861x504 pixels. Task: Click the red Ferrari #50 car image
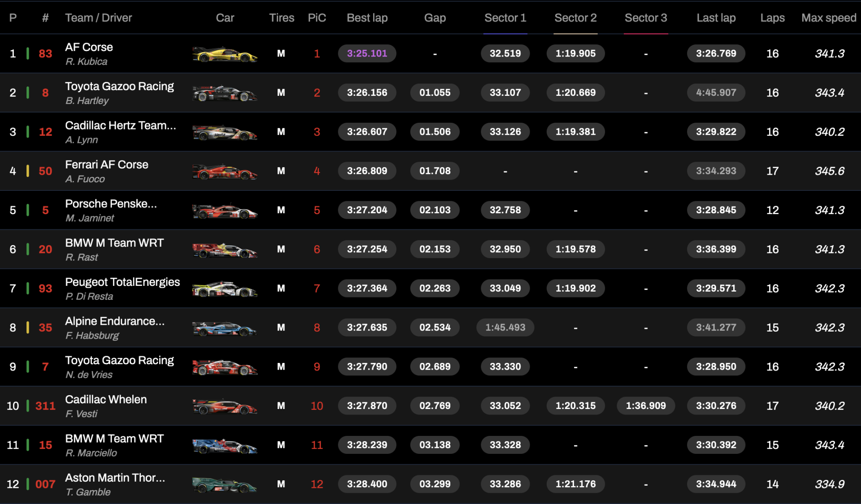tap(225, 172)
